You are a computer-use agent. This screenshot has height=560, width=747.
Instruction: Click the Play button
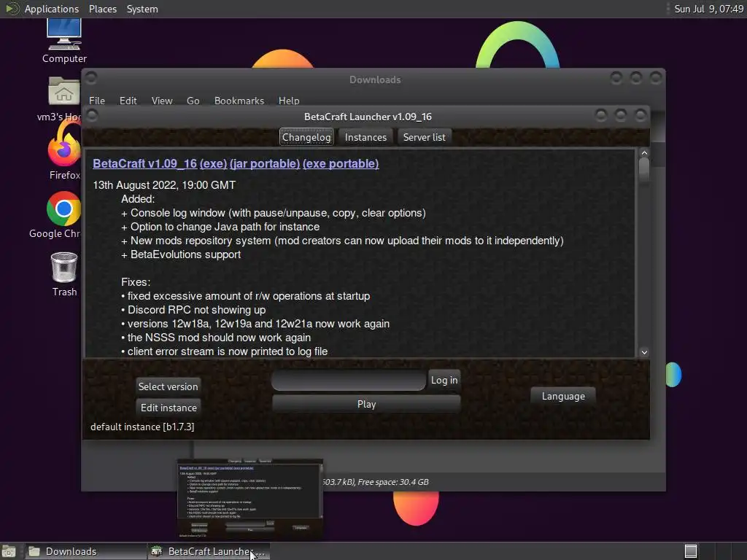pyautogui.click(x=366, y=404)
